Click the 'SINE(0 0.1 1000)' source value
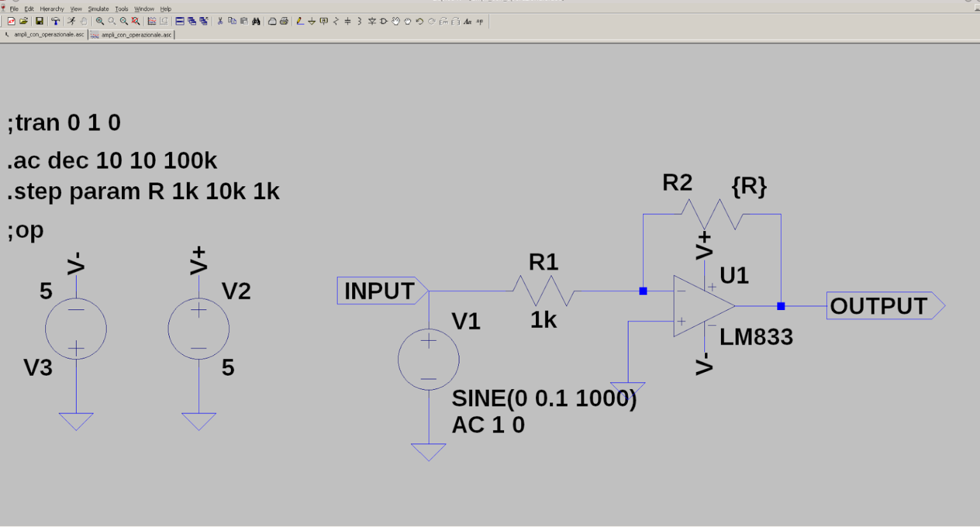 (544, 399)
